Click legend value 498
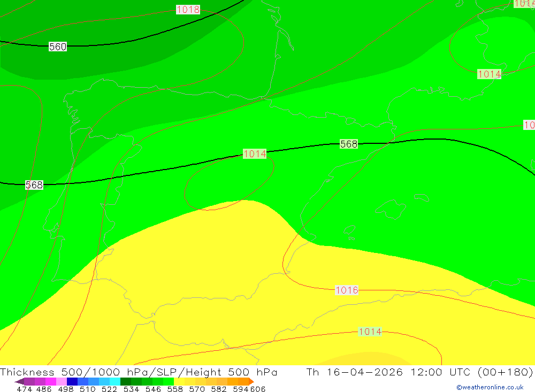535x392 pixels. [65, 389]
